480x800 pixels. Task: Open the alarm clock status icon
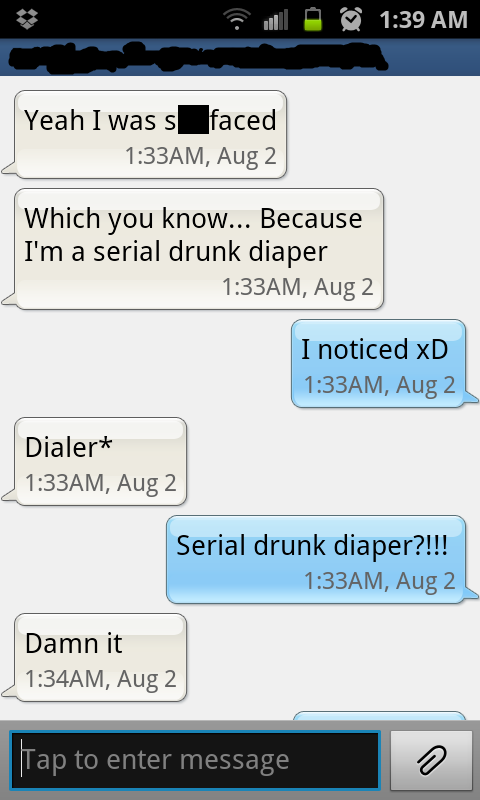tap(351, 19)
